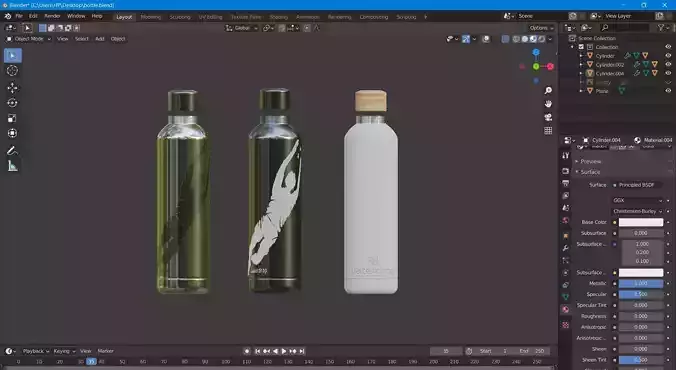The height and width of the screenshot is (370, 676).
Task: Open the Object Mode dropdown
Action: [x=28, y=39]
